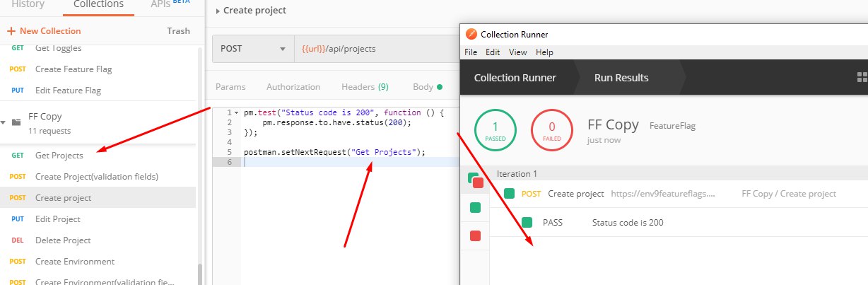Click the green PASSED count circle
This screenshot has width=868, height=285.
point(495,129)
